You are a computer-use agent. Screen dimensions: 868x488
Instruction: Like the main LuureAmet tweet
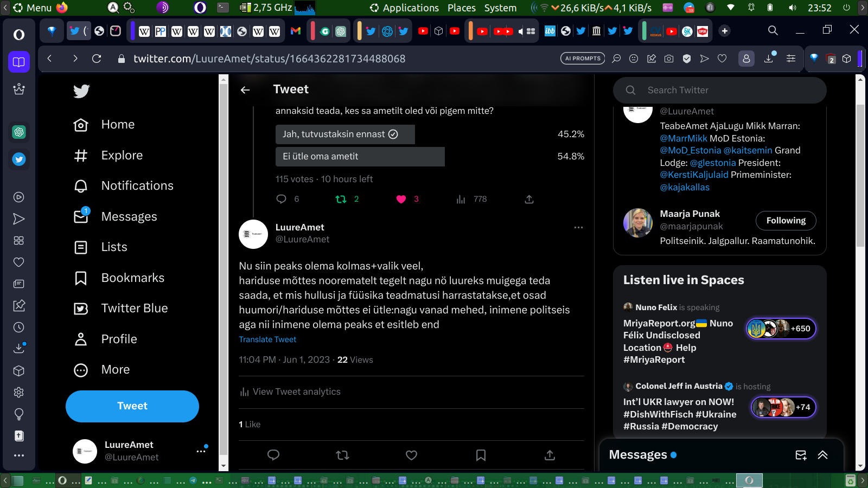point(412,455)
